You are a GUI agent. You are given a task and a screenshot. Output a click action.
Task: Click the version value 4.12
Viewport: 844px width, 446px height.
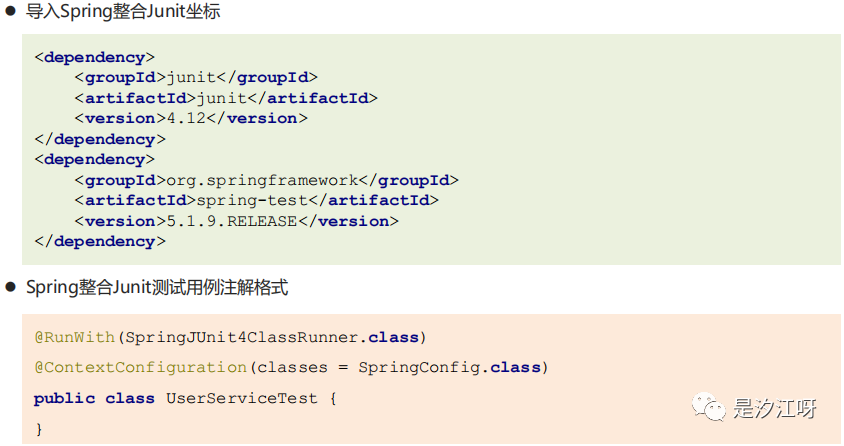click(186, 118)
